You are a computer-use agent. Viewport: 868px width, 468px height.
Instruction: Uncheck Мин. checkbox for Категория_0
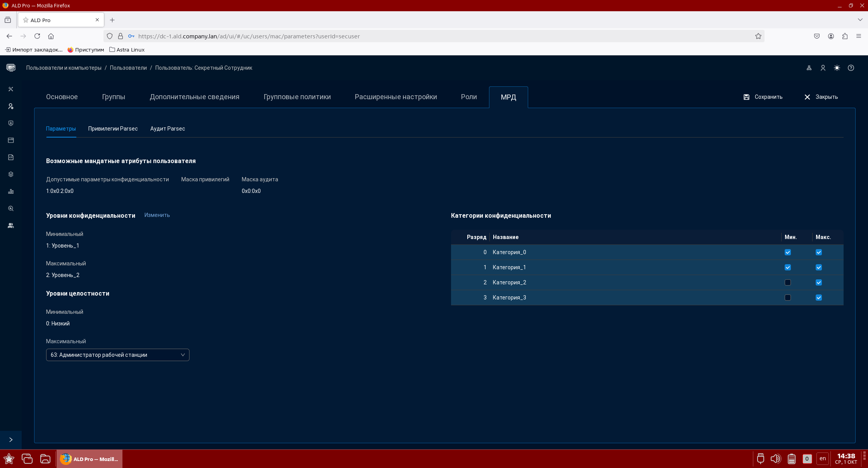788,252
